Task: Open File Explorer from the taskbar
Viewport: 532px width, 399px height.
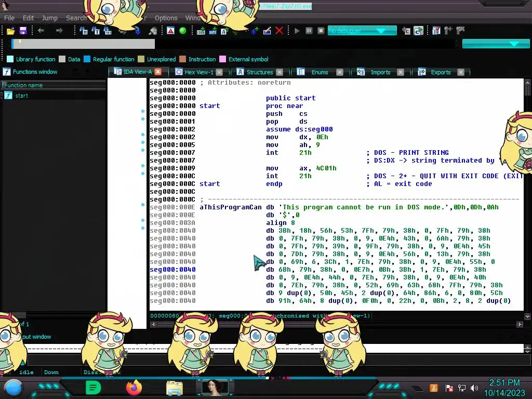Action: pos(175,388)
